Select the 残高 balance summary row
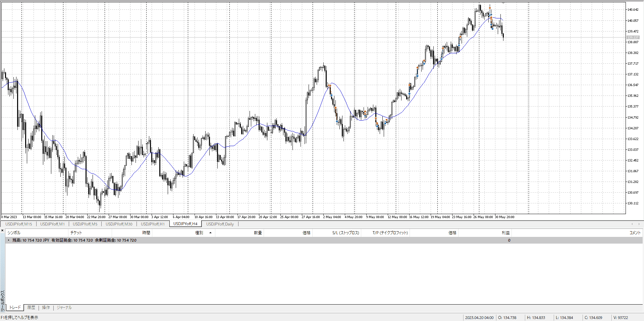The width and height of the screenshot is (644, 321). (x=74, y=240)
